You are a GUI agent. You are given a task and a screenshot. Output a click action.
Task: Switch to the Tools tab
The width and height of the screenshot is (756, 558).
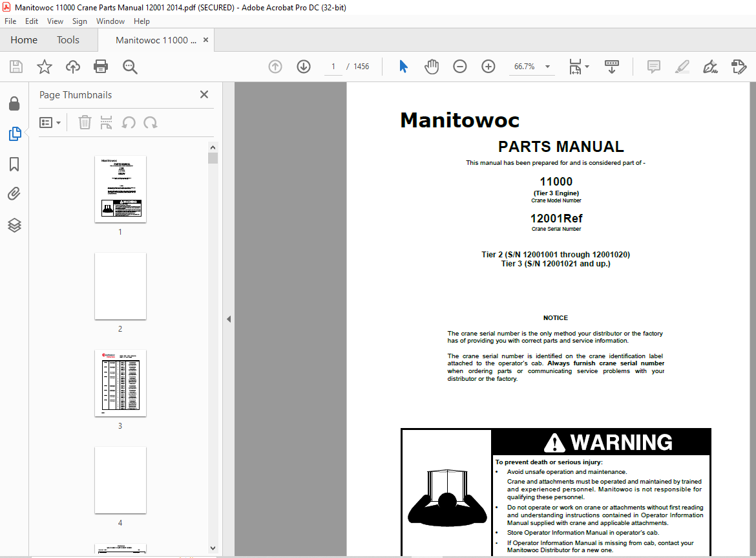click(x=68, y=40)
